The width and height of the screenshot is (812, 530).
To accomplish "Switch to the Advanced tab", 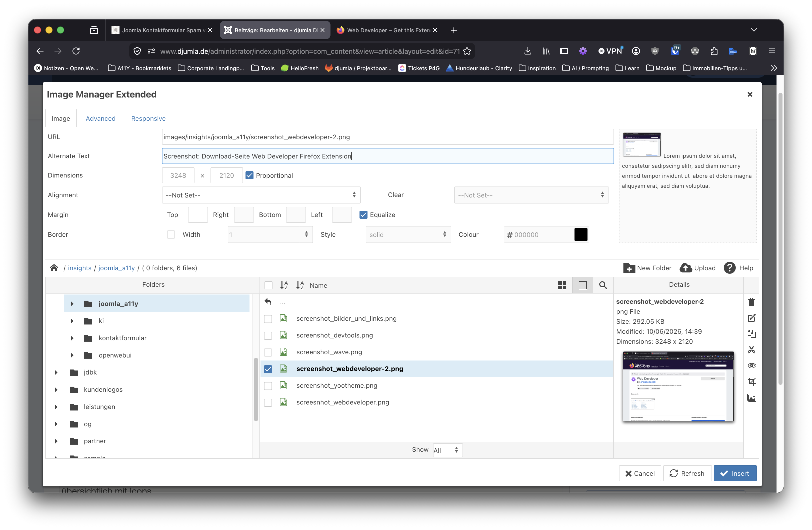I will 100,118.
